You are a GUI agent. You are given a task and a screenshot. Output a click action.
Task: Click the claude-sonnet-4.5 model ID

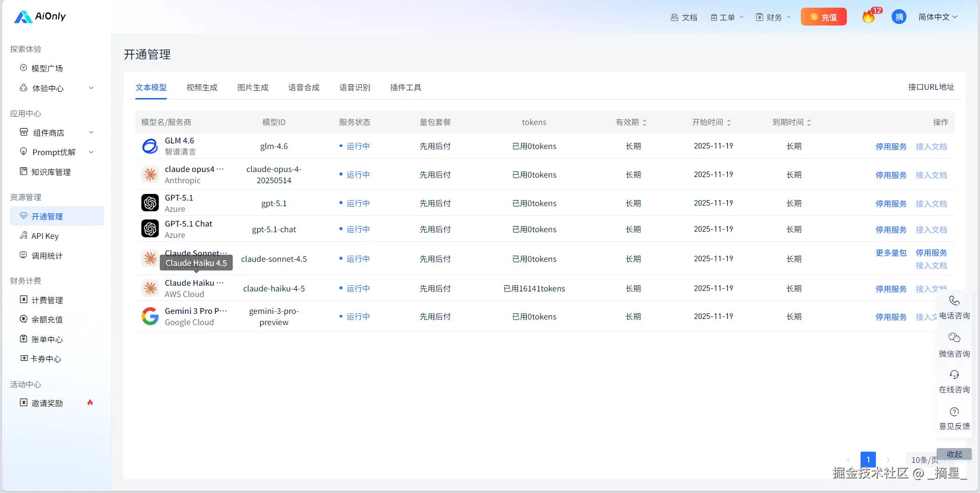coord(274,259)
